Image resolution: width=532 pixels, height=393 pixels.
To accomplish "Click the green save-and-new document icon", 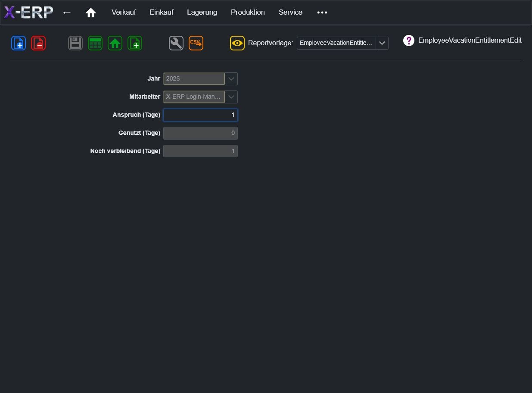I will click(x=135, y=43).
